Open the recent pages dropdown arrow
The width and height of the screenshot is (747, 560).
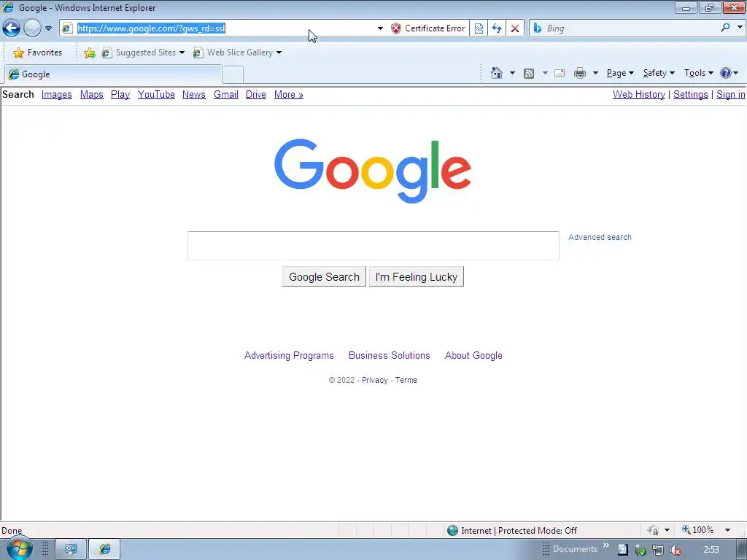(x=48, y=28)
